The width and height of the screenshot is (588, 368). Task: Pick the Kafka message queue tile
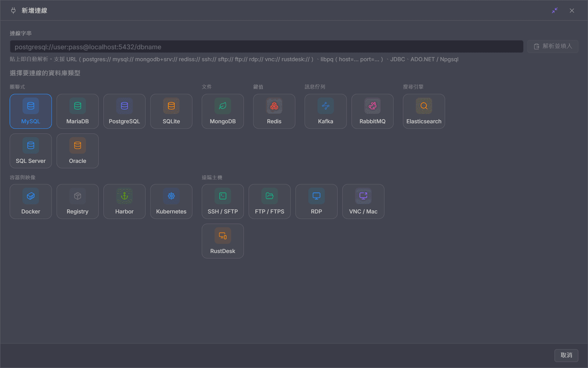click(326, 111)
